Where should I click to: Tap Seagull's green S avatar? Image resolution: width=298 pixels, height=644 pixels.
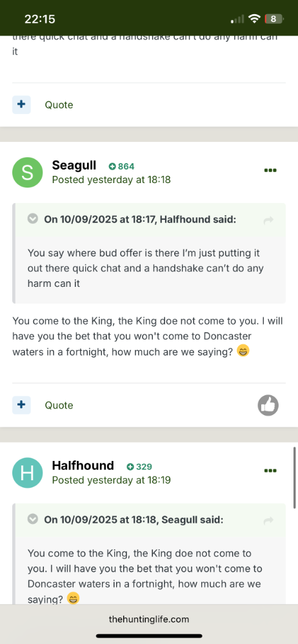pyautogui.click(x=28, y=173)
